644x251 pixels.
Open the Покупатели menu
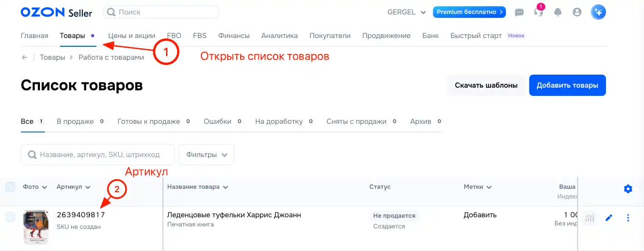pos(330,36)
